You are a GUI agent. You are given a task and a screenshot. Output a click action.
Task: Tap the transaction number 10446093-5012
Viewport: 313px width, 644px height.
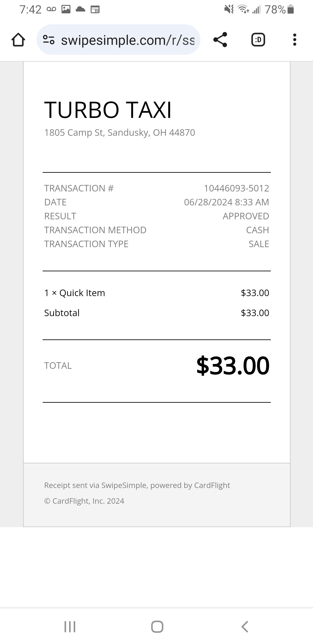click(236, 188)
